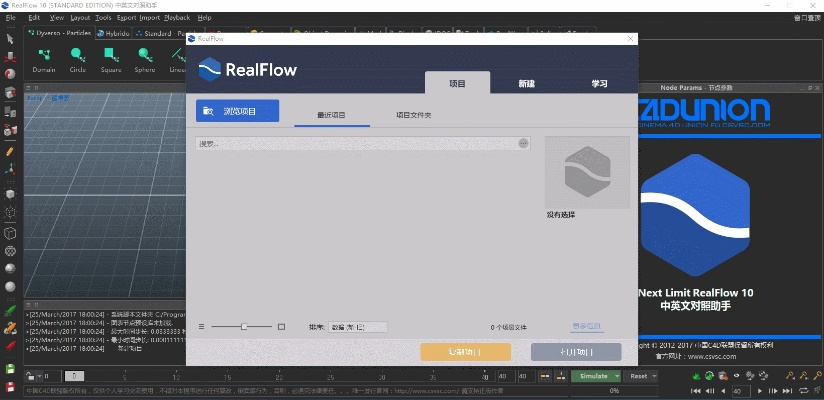
Task: Click the grey button at dialog bottom
Action: pyautogui.click(x=576, y=352)
